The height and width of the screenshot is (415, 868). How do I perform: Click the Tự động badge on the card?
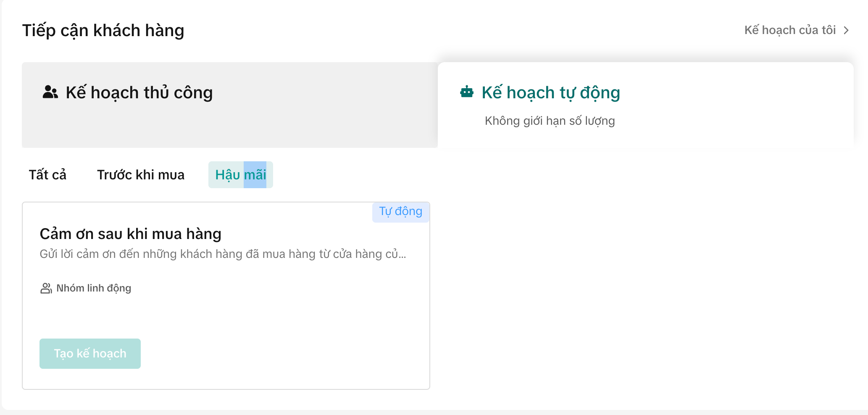[x=400, y=211]
